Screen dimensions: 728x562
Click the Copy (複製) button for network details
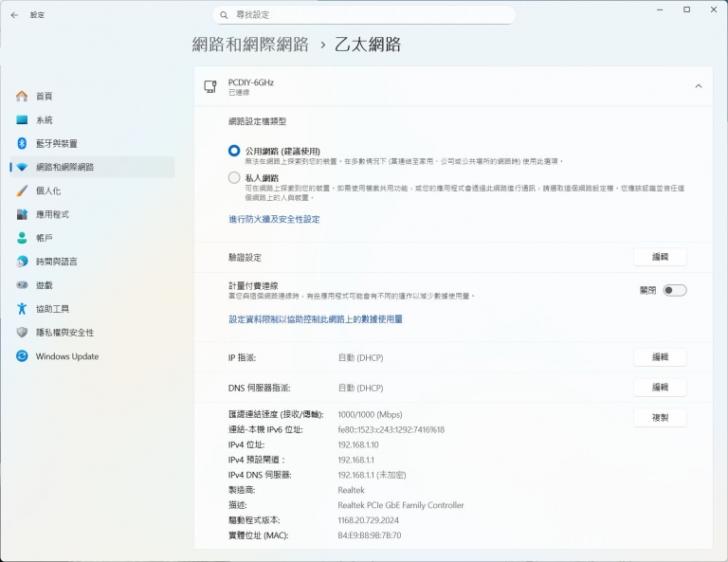659,418
